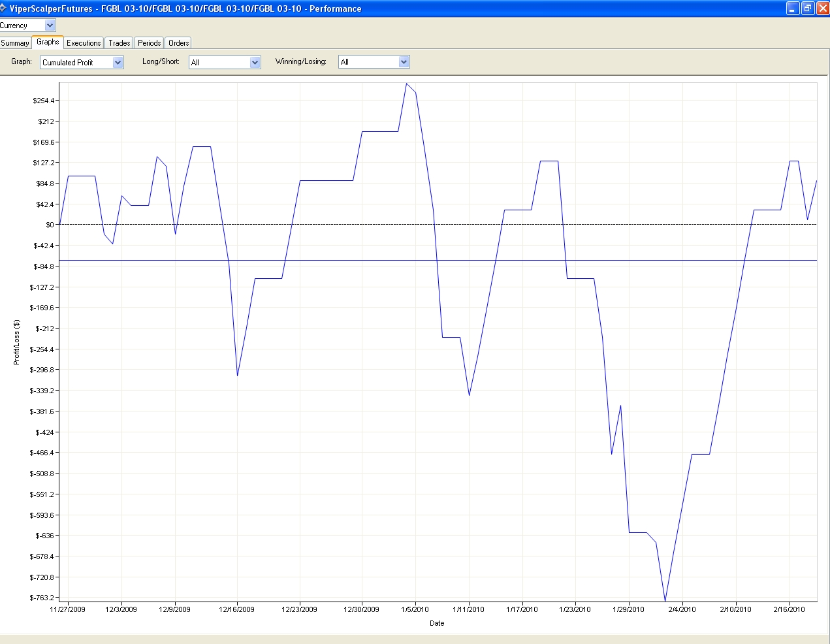
Task: Open the Long/Short dropdown arrow
Action: pyautogui.click(x=255, y=63)
